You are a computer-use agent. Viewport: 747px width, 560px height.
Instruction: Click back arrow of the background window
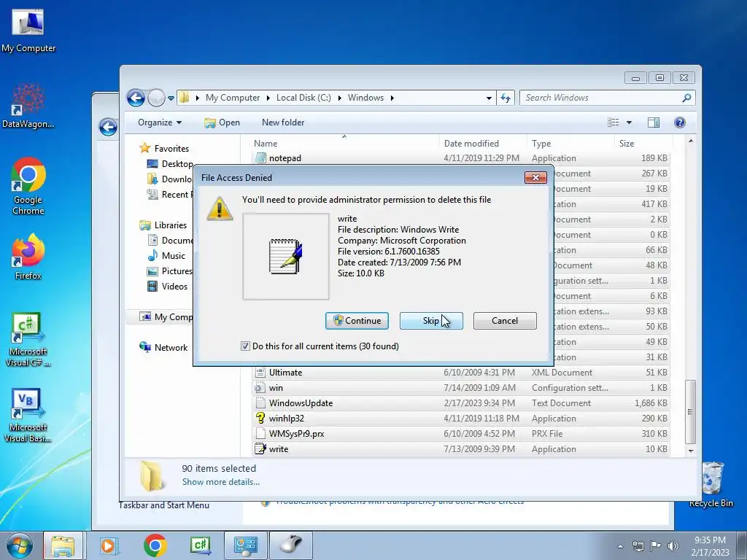[x=108, y=127]
